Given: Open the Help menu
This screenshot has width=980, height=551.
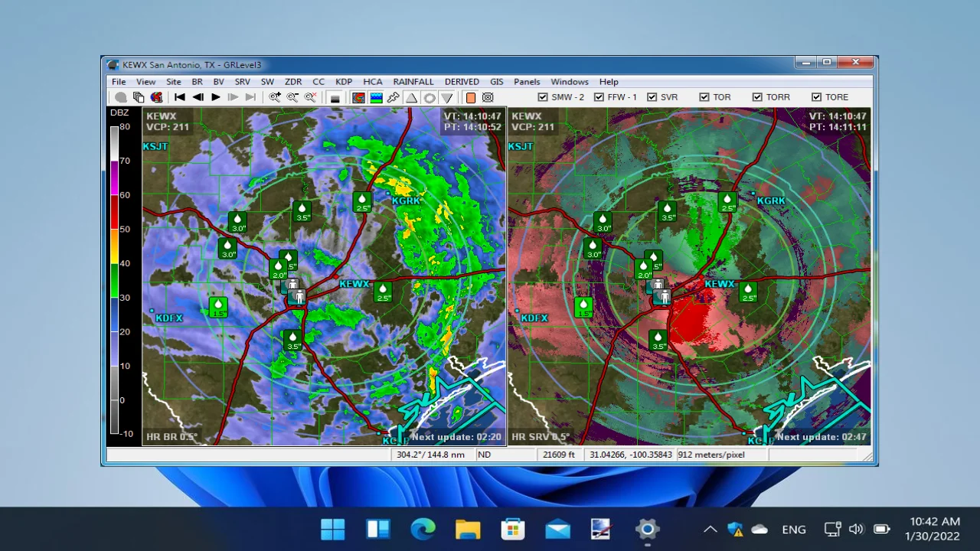Looking at the screenshot, I should coord(609,81).
